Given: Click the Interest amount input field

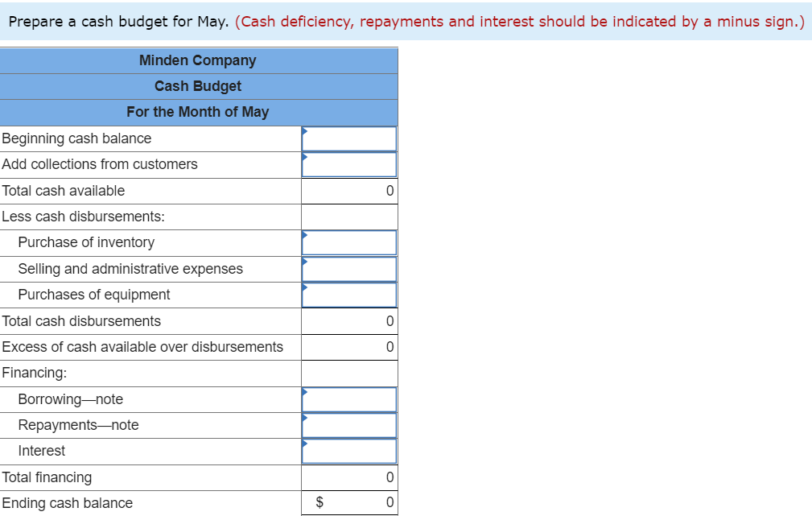Looking at the screenshot, I should (x=349, y=452).
